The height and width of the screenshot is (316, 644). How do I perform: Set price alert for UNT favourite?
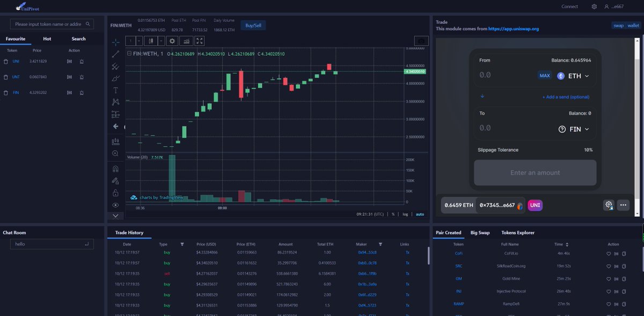(81, 77)
